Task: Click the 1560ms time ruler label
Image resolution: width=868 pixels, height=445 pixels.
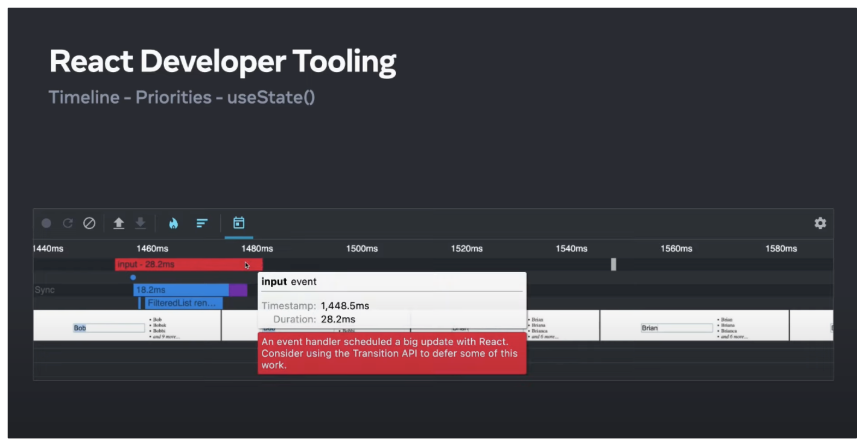Action: tap(677, 249)
